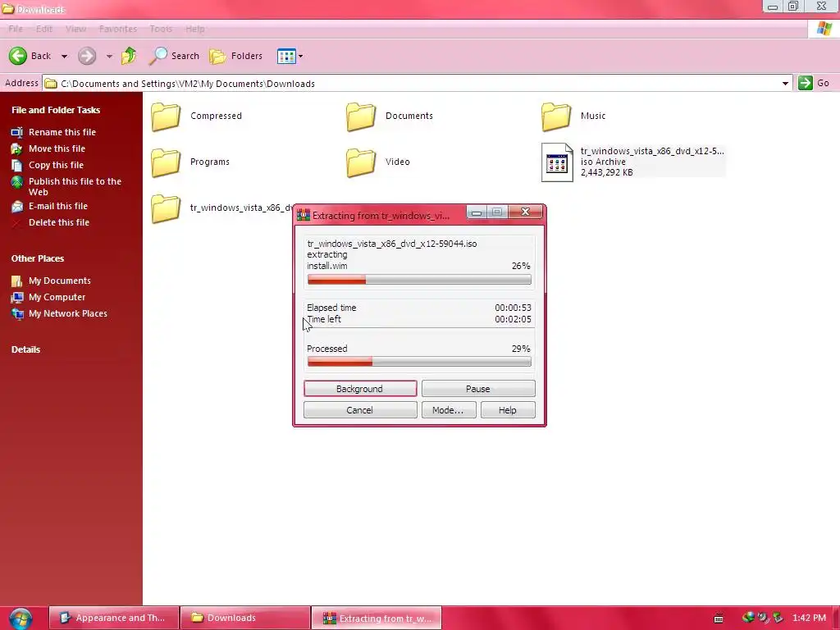Click the Windows flag logo in menu bar
The height and width of the screenshot is (630, 840).
click(x=824, y=29)
